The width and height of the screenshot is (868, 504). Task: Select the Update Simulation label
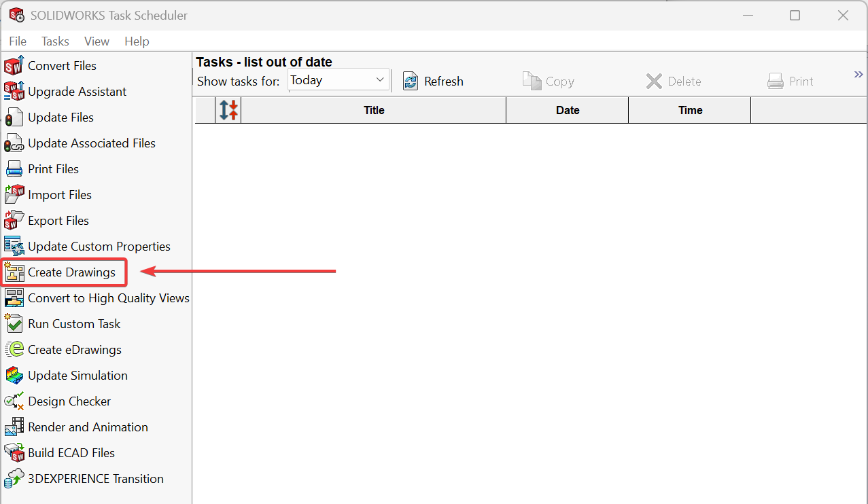77,376
